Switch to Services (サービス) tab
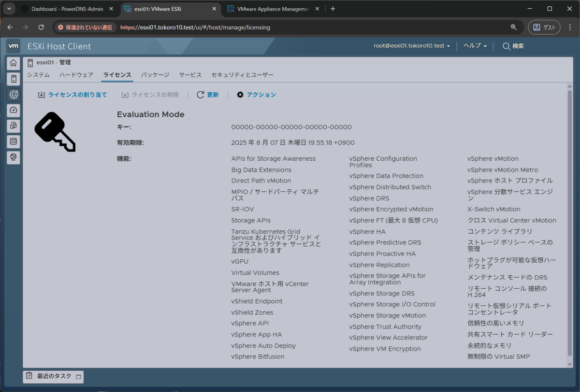 click(x=190, y=75)
